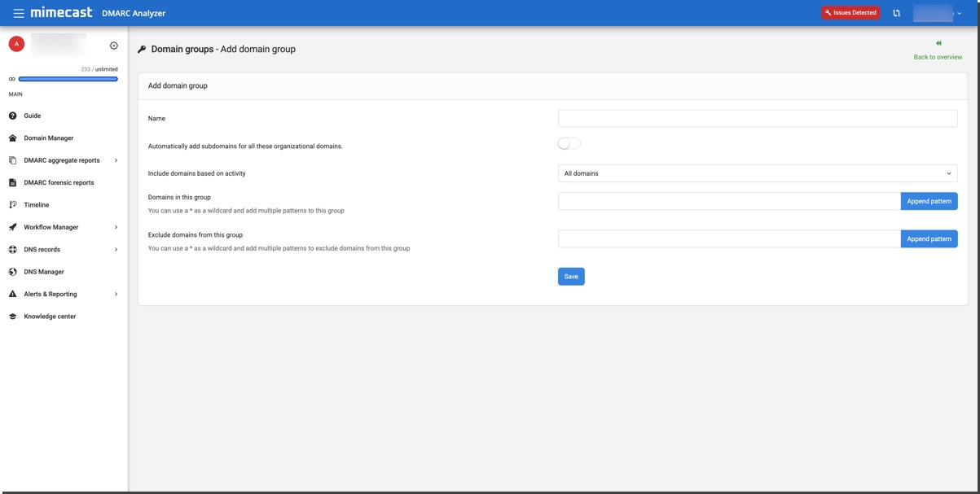The width and height of the screenshot is (980, 494).
Task: Append pattern for exclude domains
Action: pyautogui.click(x=929, y=238)
